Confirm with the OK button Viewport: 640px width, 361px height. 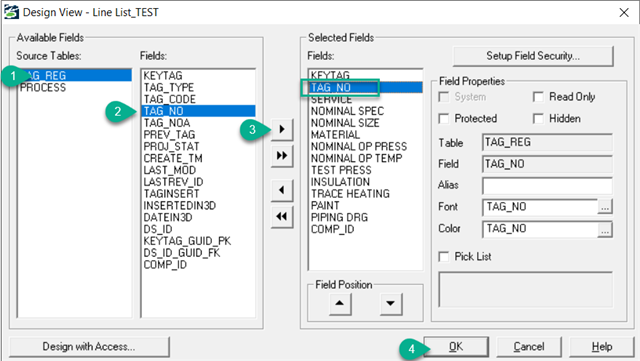coord(456,347)
